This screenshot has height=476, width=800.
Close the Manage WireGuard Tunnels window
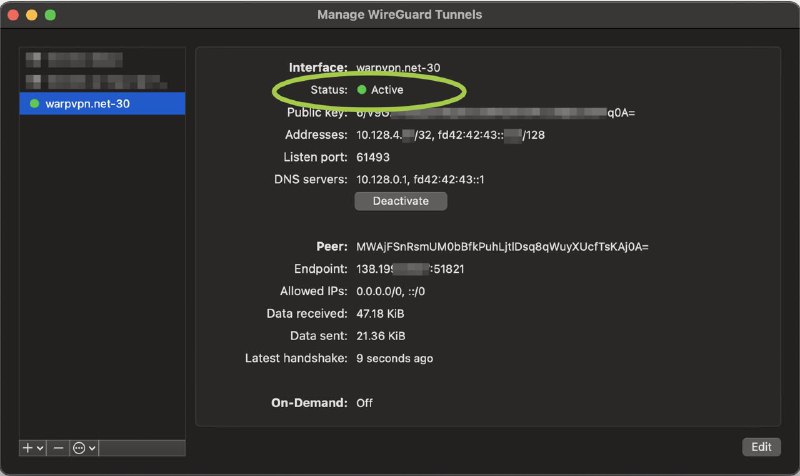coord(14,15)
